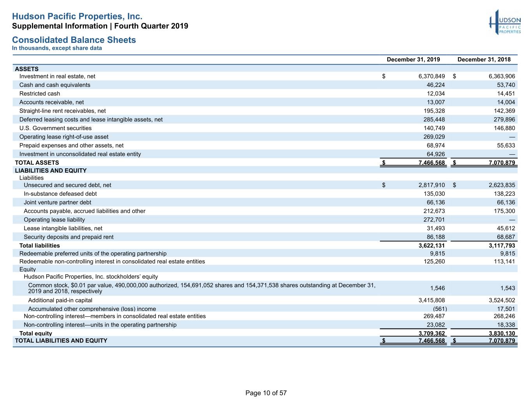Select the Joint venture partner debt row
The image size is (532, 399).
click(265, 202)
